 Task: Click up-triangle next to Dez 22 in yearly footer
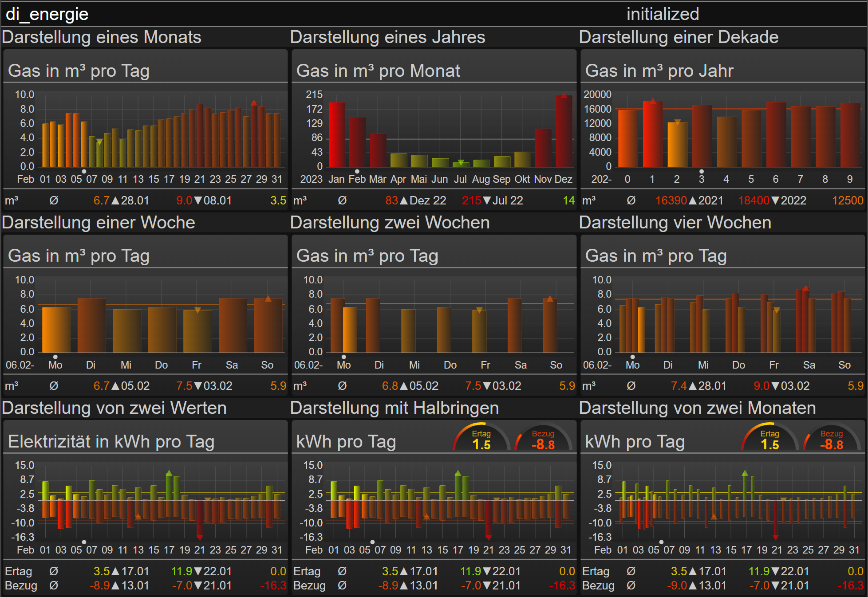tap(403, 200)
